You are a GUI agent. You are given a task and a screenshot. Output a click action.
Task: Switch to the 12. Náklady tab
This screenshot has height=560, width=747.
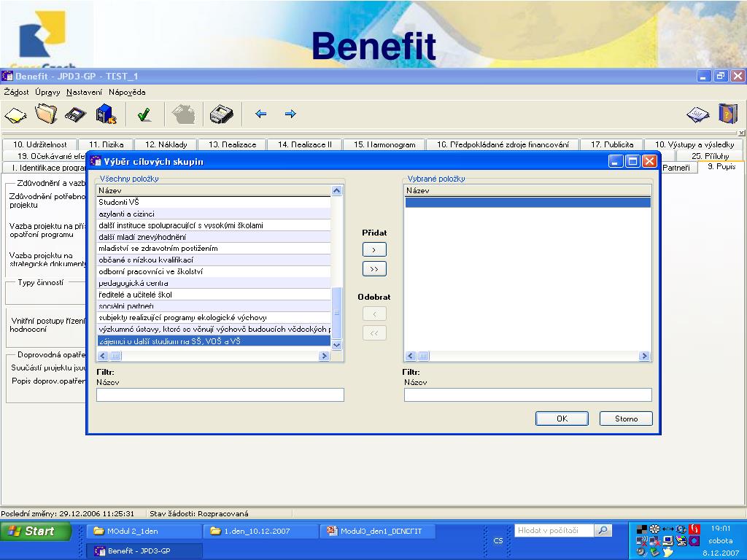[166, 144]
